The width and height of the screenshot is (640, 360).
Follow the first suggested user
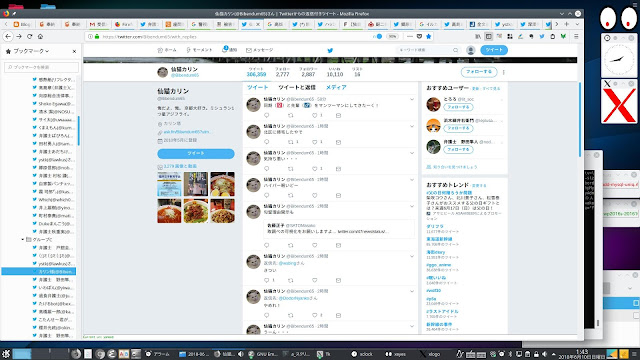[458, 107]
